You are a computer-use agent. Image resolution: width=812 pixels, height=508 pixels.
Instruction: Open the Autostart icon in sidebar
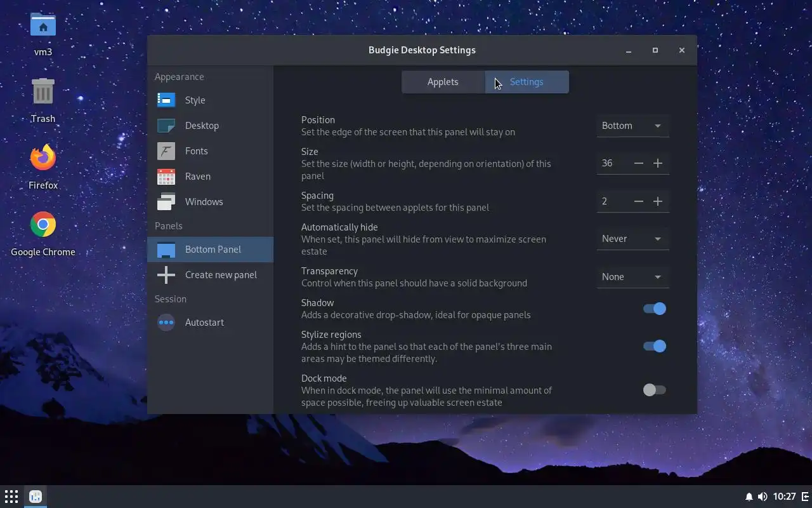166,323
